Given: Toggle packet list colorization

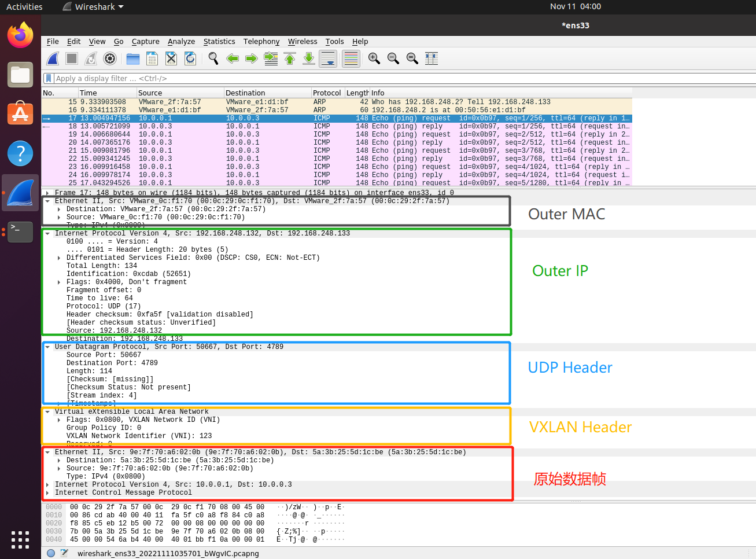Looking at the screenshot, I should coord(351,58).
